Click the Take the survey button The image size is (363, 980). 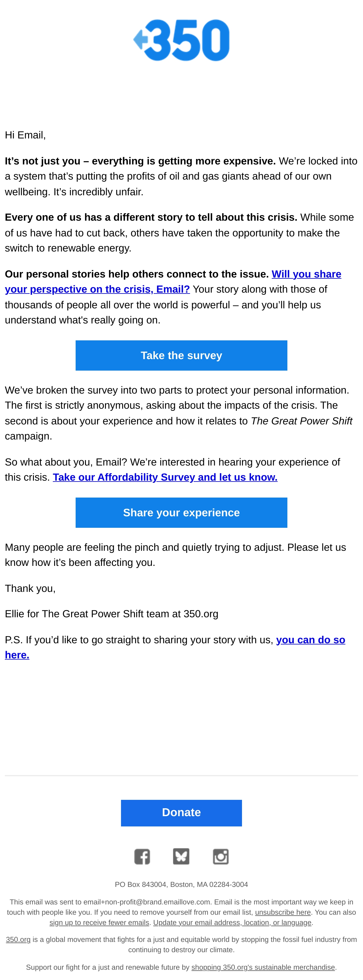(x=181, y=355)
